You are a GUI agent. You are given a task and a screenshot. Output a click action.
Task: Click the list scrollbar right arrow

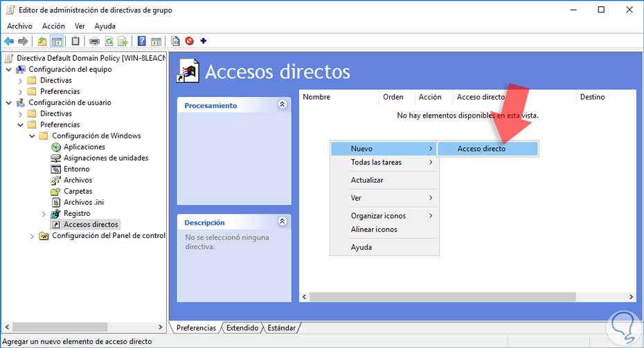pos(632,297)
